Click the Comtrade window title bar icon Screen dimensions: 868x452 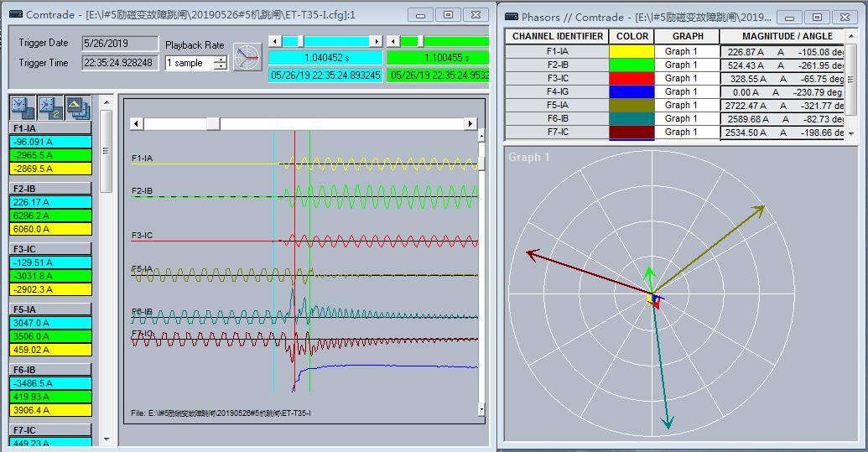coord(16,15)
